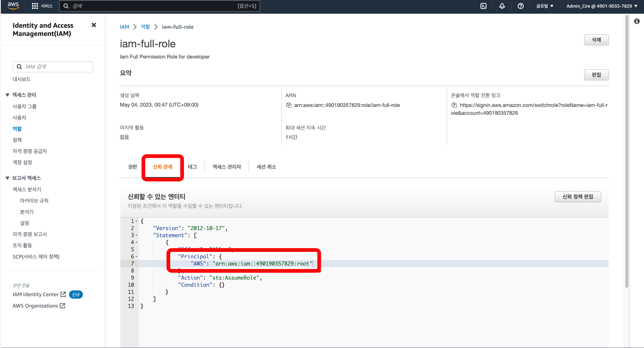This screenshot has height=348, width=644.
Task: Switch to the 태그 tab
Action: coord(192,167)
